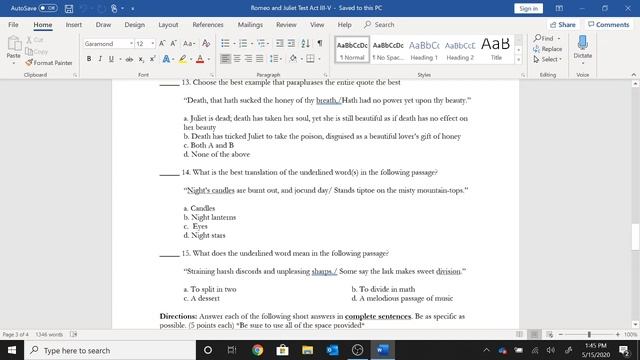Click the Windows Start button

(x=12, y=350)
